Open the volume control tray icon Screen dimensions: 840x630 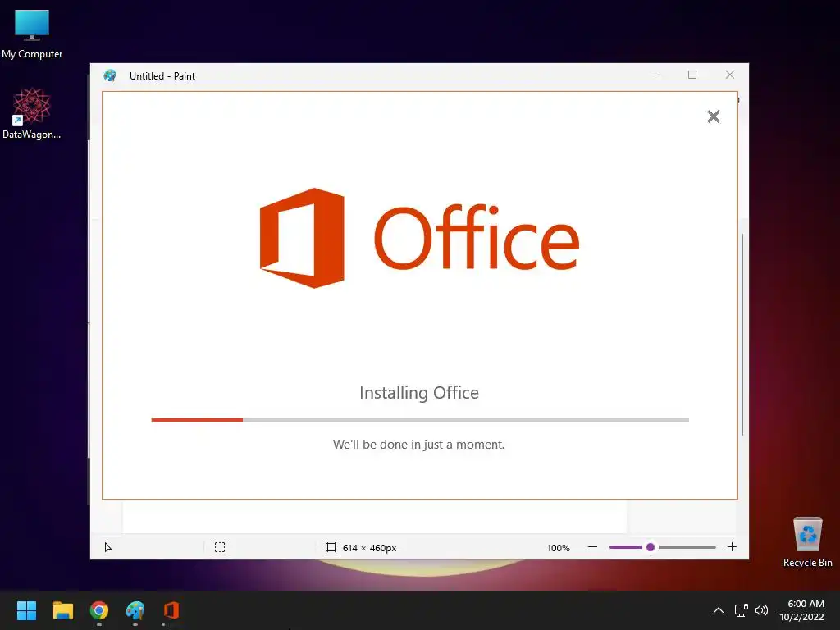tap(760, 610)
